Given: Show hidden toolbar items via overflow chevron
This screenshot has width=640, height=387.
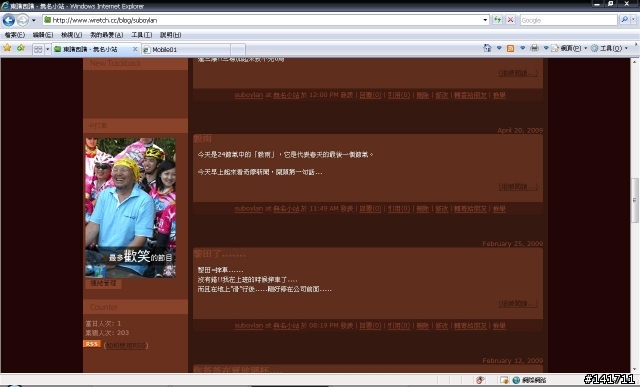Looking at the screenshot, I should 636,45.
